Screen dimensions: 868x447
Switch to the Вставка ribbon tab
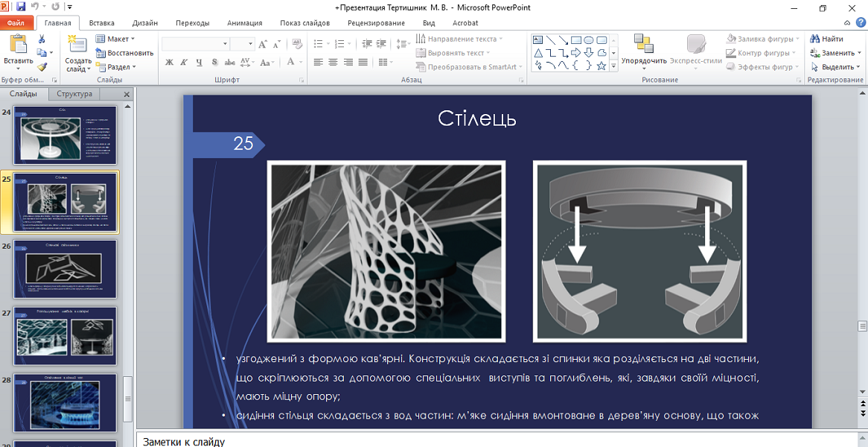click(x=102, y=23)
